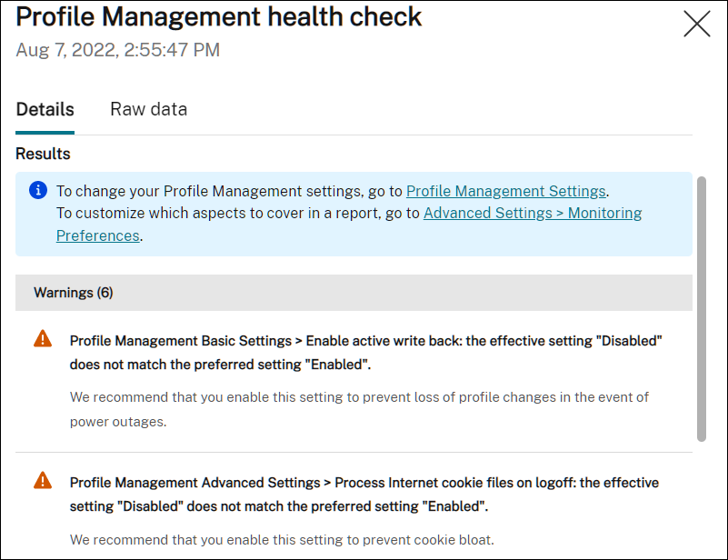The height and width of the screenshot is (560, 728).
Task: Click the vertical scrollbar thumb
Action: click(x=701, y=309)
